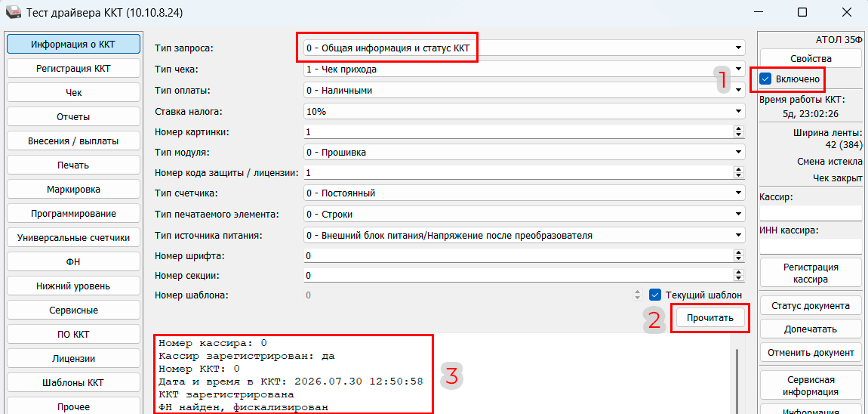Select the Прочее section
This screenshot has width=868, height=414.
tap(73, 406)
